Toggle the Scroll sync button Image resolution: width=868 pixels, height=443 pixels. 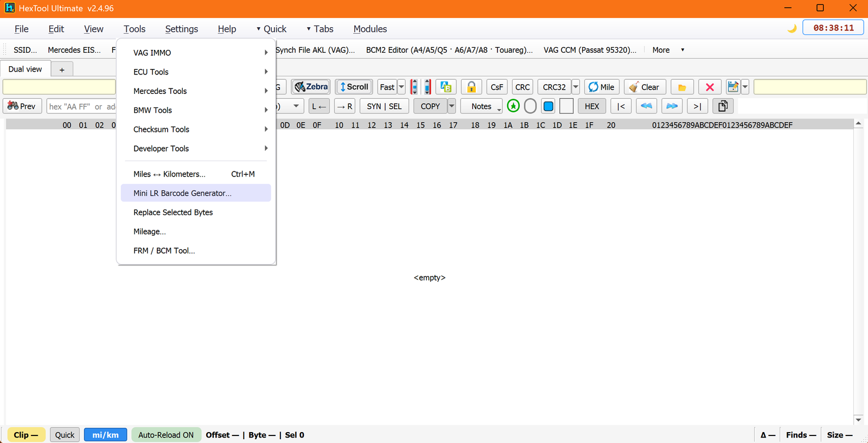click(354, 87)
